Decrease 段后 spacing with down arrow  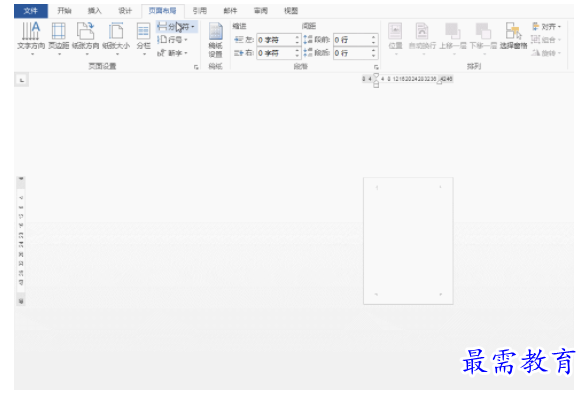(x=374, y=56)
